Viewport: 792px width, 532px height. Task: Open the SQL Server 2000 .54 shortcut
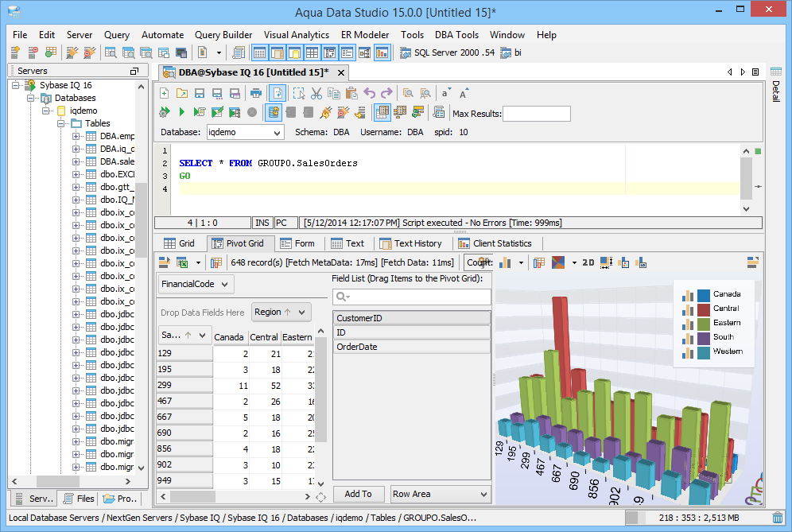pos(448,52)
